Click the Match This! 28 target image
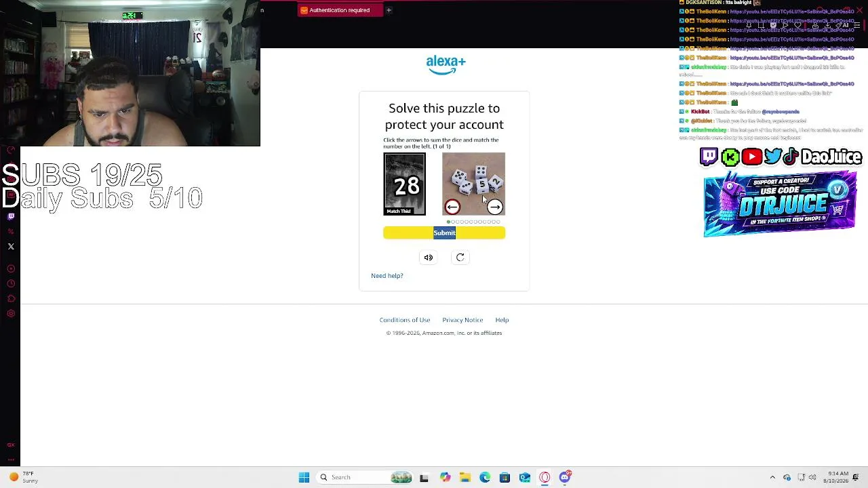868x488 pixels. (x=405, y=184)
